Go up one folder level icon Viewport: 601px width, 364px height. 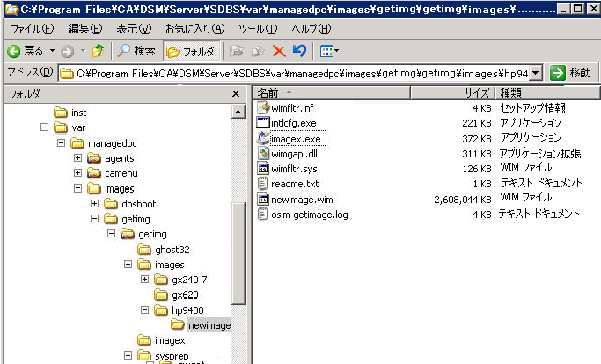tap(99, 51)
